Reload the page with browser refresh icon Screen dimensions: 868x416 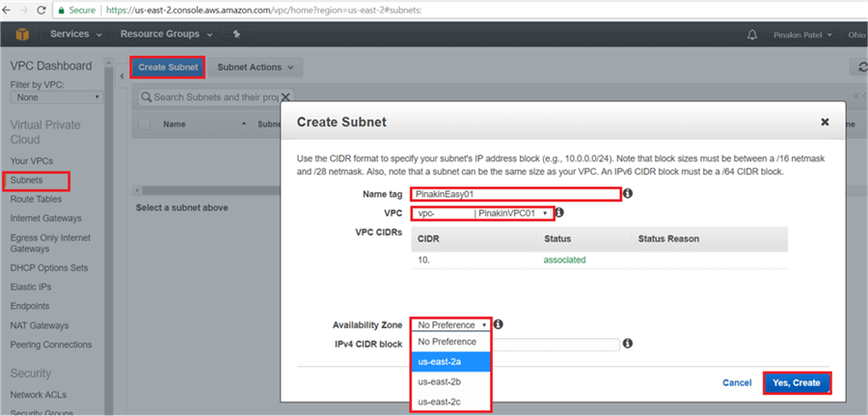click(41, 10)
